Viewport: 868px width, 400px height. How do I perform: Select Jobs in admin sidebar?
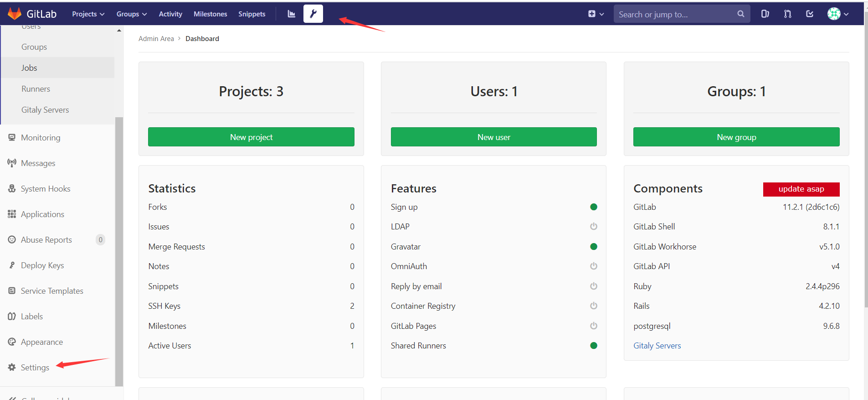(58, 68)
